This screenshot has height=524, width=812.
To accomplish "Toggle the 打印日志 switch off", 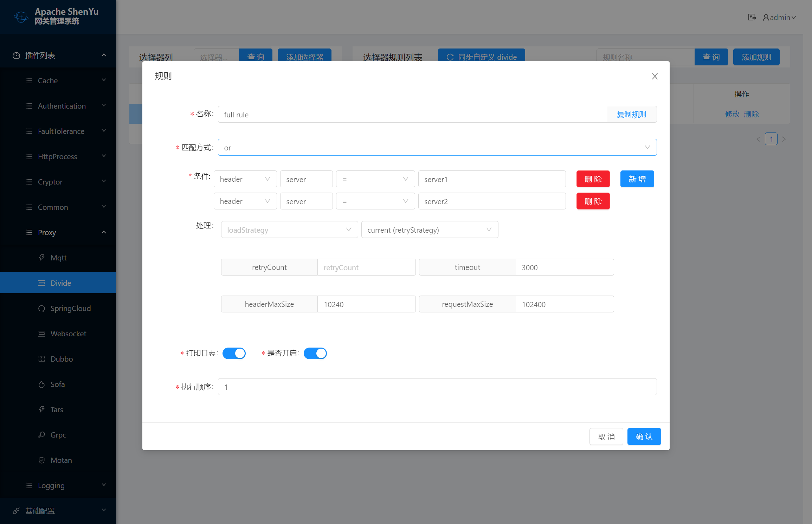I will click(x=234, y=353).
